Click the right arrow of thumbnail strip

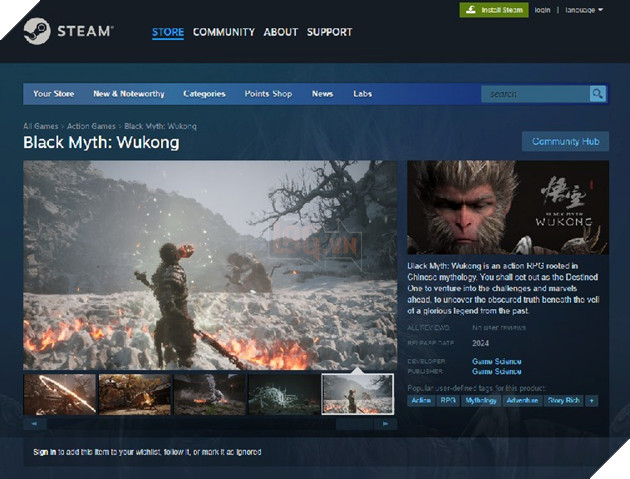(x=386, y=424)
